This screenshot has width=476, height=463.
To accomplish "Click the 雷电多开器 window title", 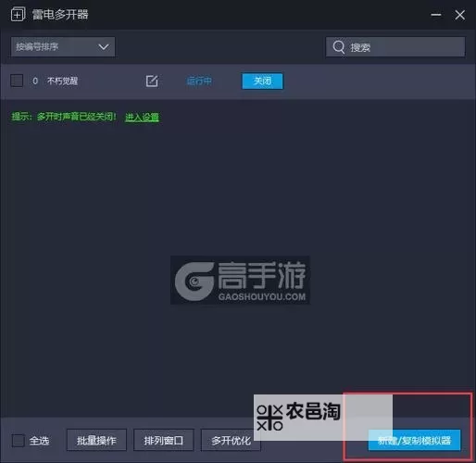I will tap(60, 15).
